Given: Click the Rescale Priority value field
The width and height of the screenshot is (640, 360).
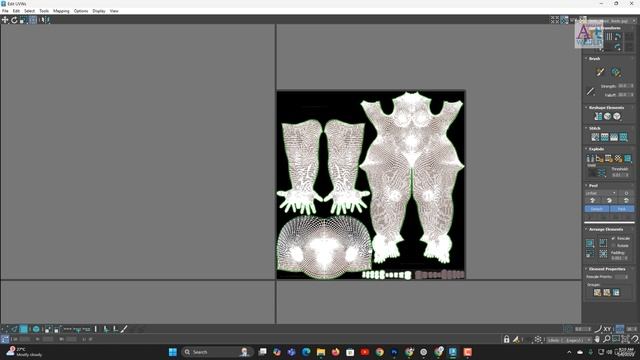Looking at the screenshot, I should pos(621,277).
